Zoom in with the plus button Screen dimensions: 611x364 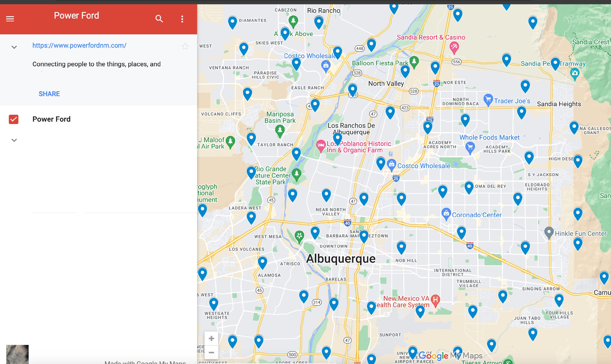tap(211, 338)
